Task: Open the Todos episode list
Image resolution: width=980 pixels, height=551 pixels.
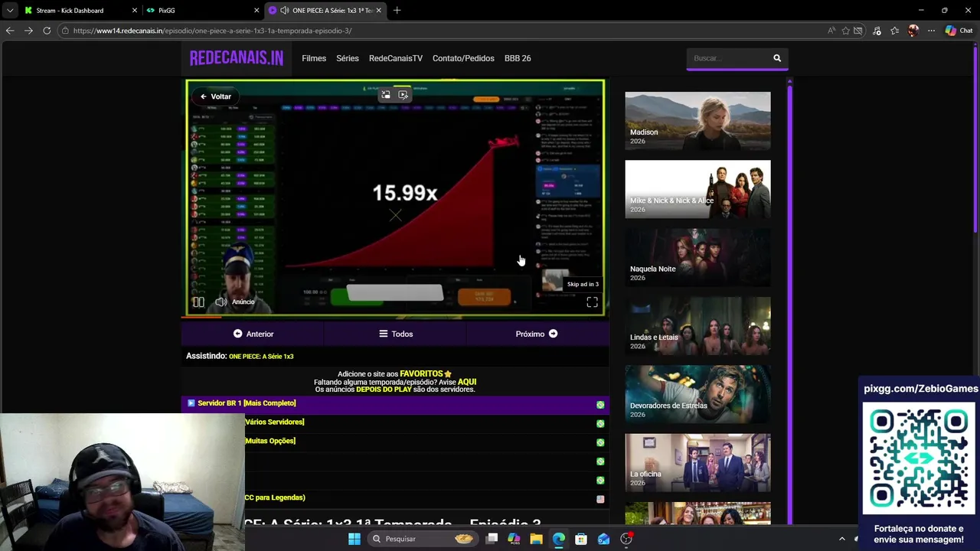Action: (396, 334)
